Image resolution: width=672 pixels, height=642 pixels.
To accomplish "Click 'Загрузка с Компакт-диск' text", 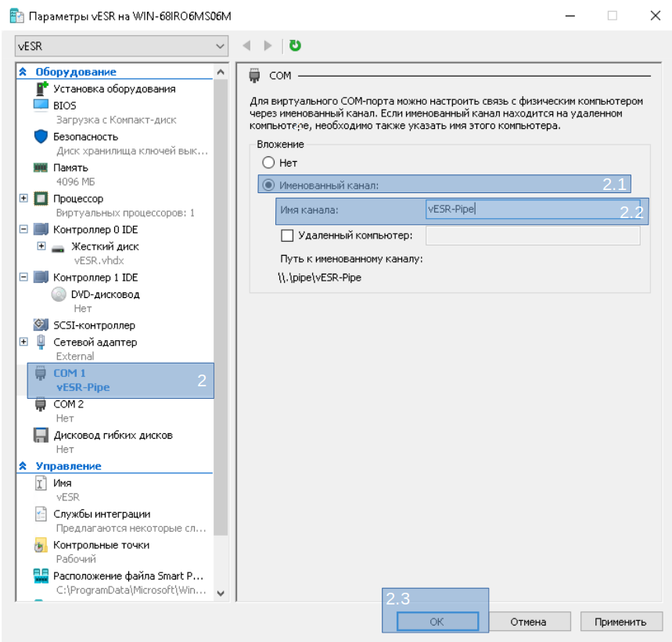I will pyautogui.click(x=116, y=120).
